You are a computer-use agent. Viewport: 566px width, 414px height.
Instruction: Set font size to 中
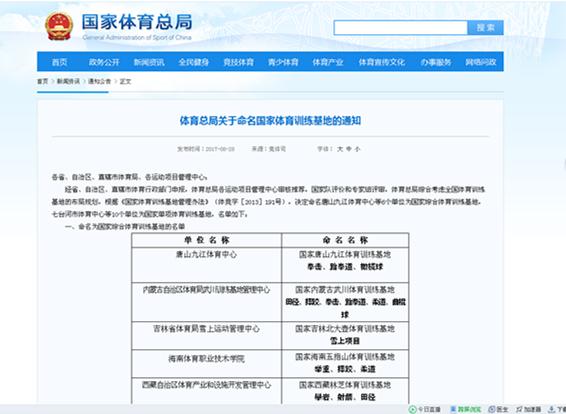(349, 149)
